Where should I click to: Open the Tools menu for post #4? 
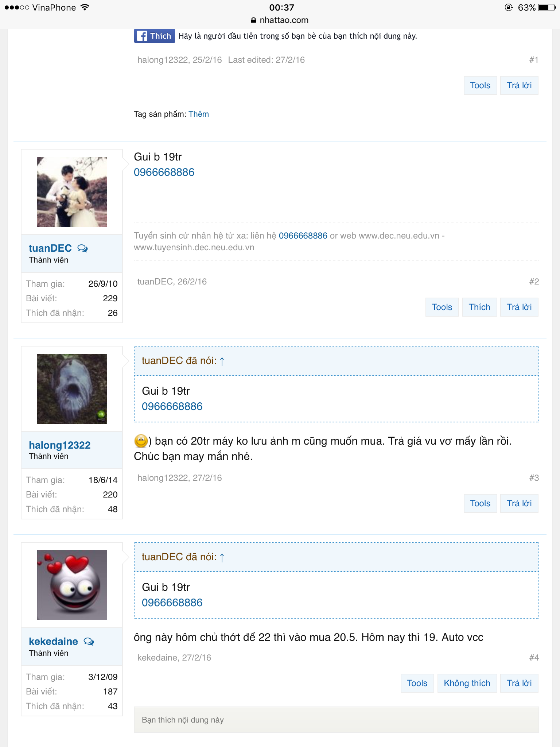point(417,683)
